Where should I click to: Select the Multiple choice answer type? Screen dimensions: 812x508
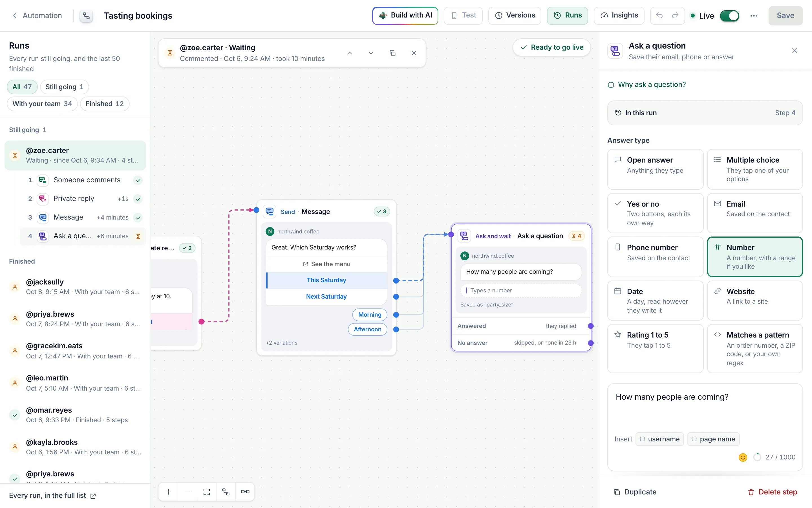click(754, 169)
